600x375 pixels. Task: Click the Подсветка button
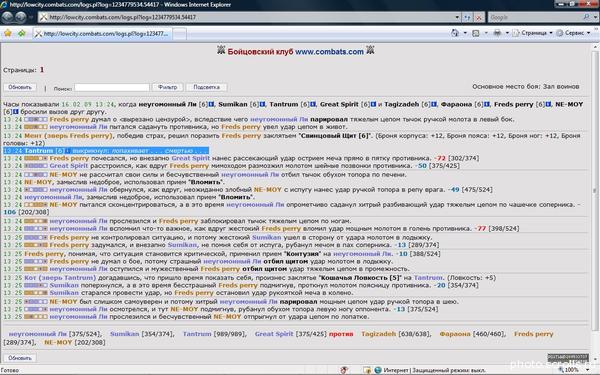pos(207,87)
